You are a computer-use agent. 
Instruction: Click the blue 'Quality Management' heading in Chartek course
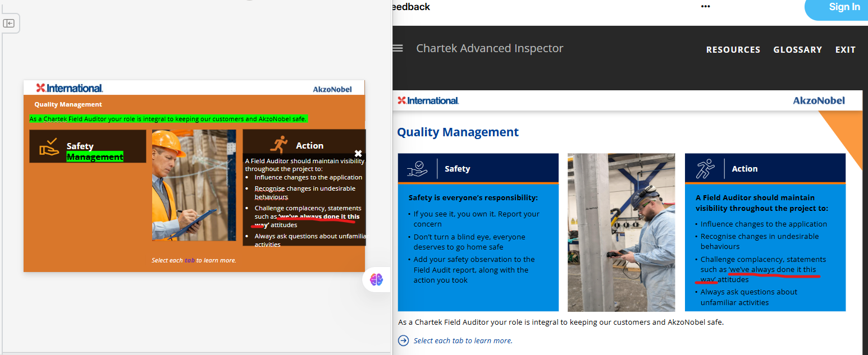pyautogui.click(x=458, y=132)
